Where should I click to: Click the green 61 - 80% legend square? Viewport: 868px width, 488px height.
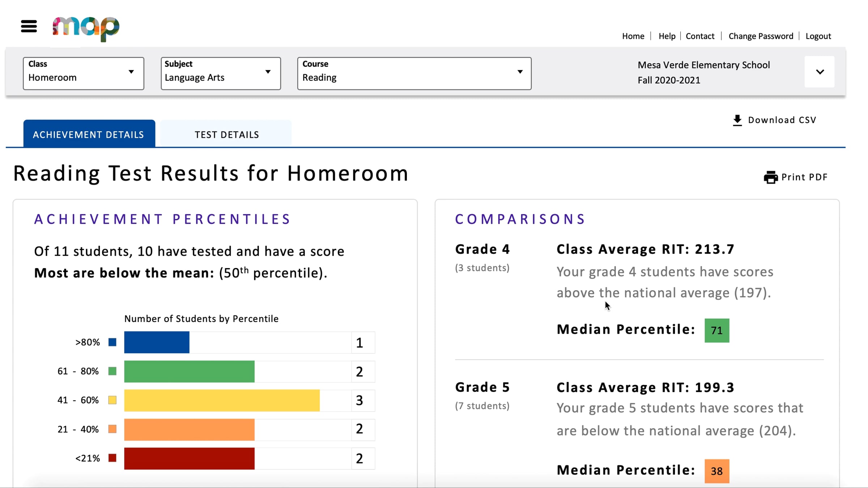coord(112,371)
